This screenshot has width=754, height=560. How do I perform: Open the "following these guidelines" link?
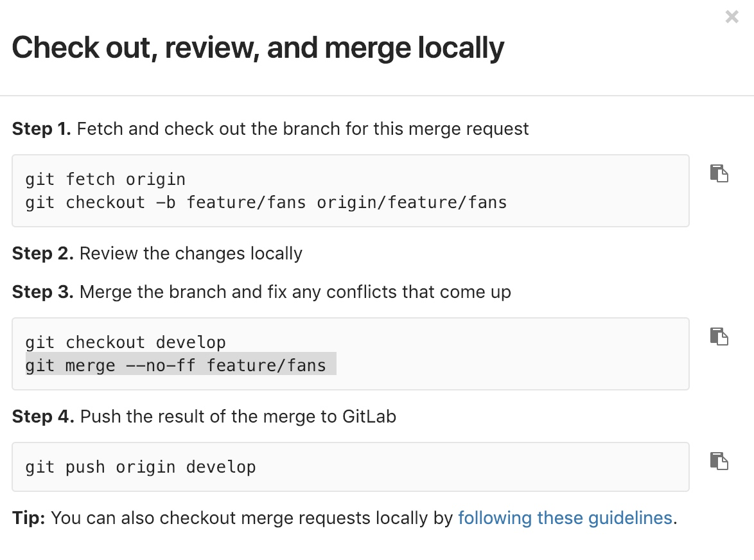coord(565,518)
